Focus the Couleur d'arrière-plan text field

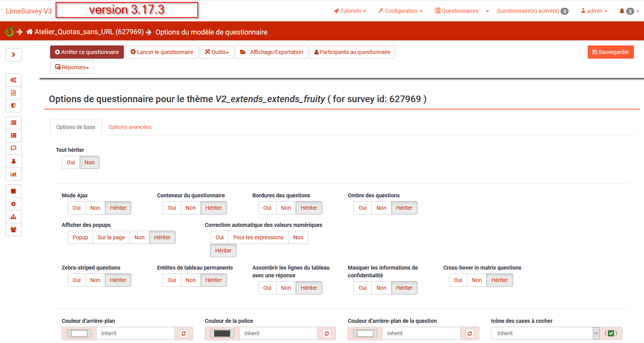[x=136, y=333]
